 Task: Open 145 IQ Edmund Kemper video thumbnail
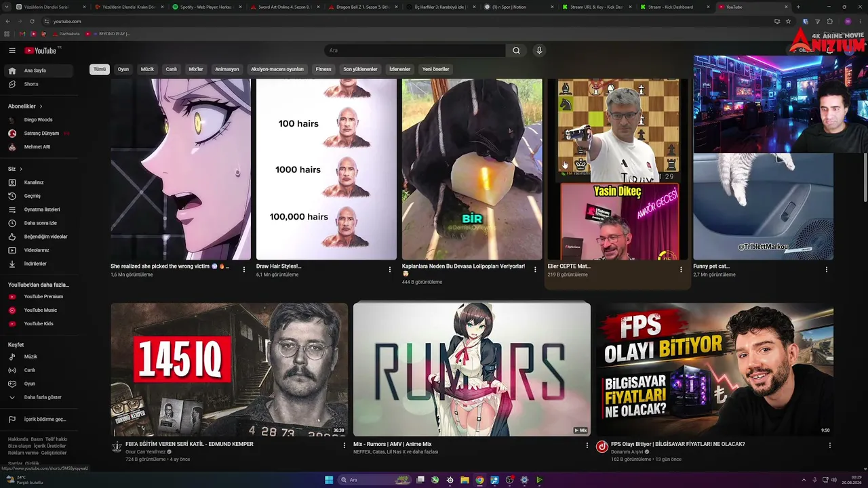[x=229, y=369]
